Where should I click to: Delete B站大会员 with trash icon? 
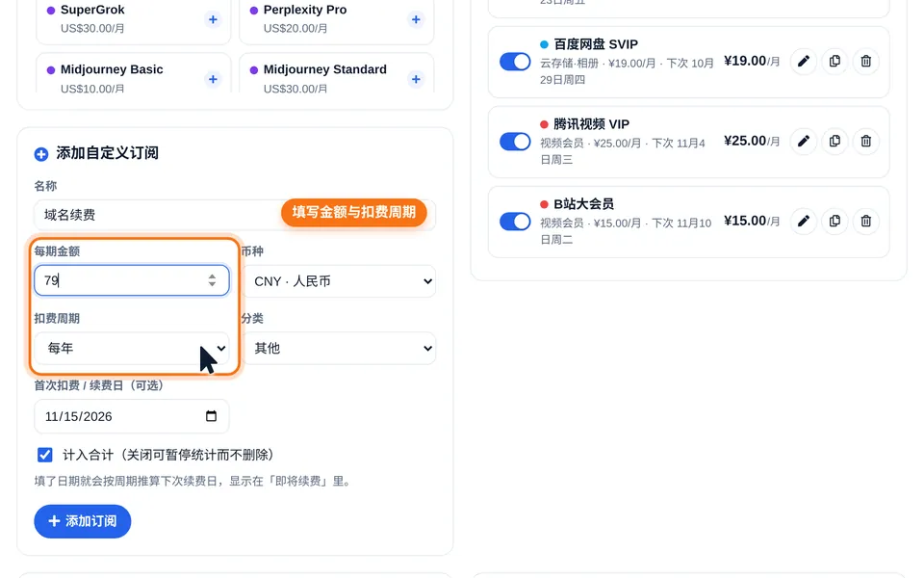pyautogui.click(x=865, y=222)
